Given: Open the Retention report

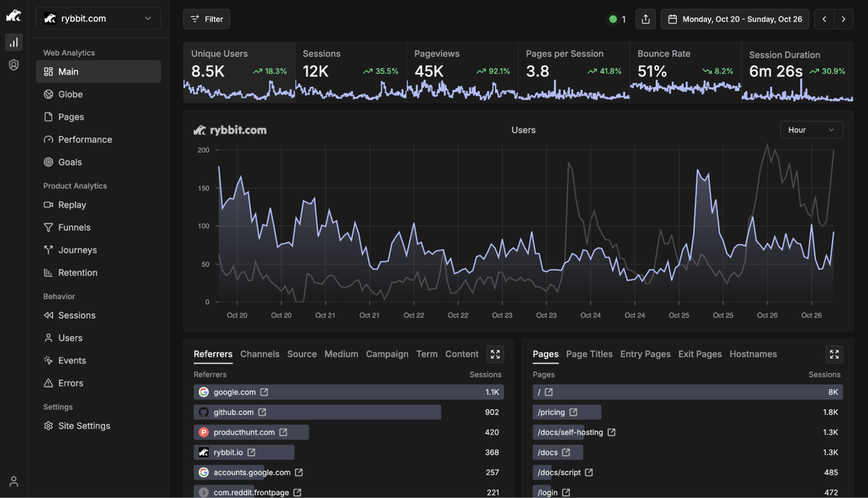Looking at the screenshot, I should pos(78,272).
